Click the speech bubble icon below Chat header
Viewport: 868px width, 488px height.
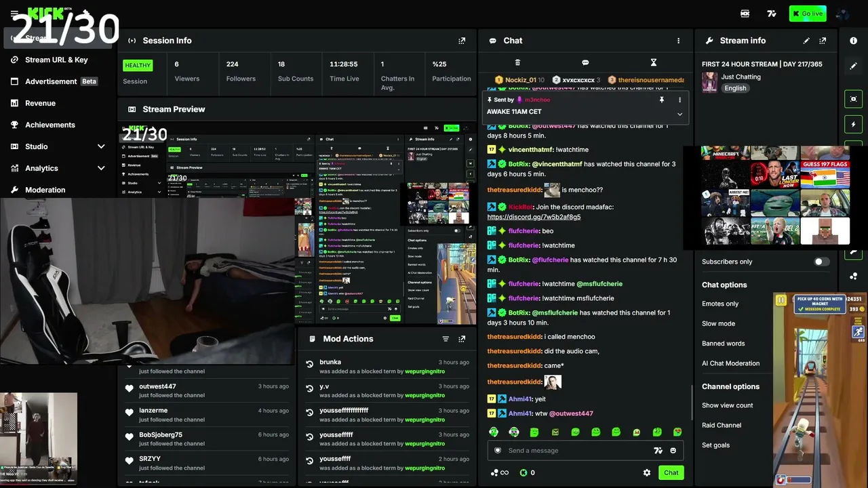(585, 62)
